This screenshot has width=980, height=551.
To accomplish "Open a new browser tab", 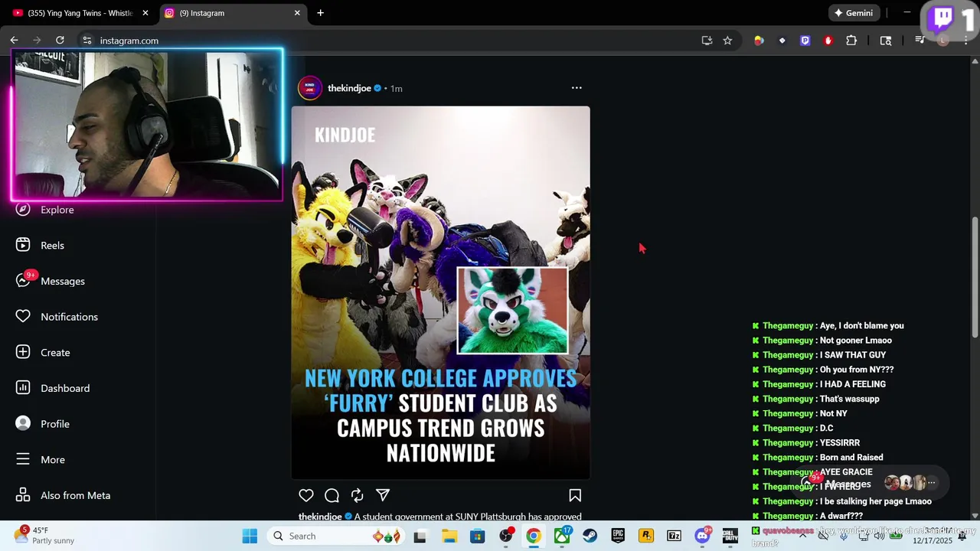I will coord(320,13).
